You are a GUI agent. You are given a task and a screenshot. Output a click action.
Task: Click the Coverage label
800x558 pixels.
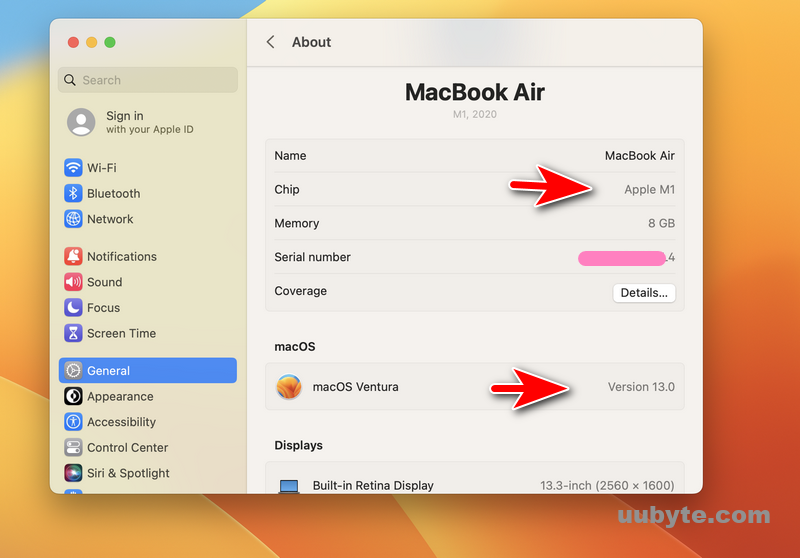coord(301,291)
